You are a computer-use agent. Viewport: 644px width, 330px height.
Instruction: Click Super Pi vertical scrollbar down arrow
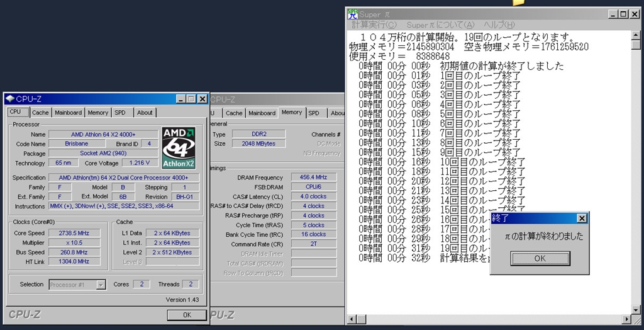coord(636,310)
